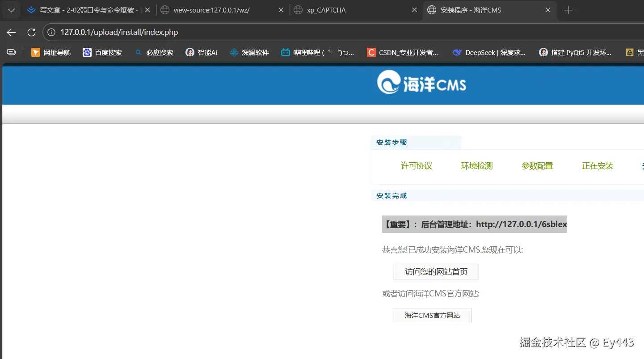Close the 海洋CMS installer tab
The height and width of the screenshot is (359, 644).
(x=548, y=10)
